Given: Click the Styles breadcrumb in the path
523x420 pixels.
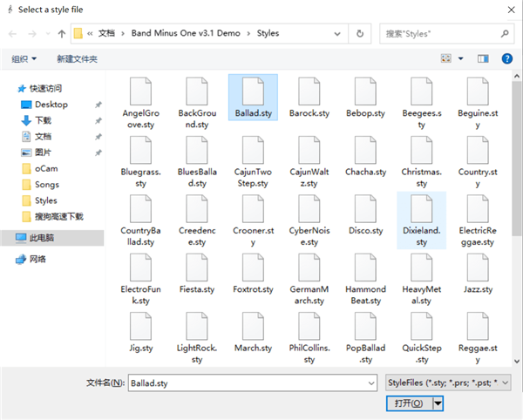Looking at the screenshot, I should 268,34.
